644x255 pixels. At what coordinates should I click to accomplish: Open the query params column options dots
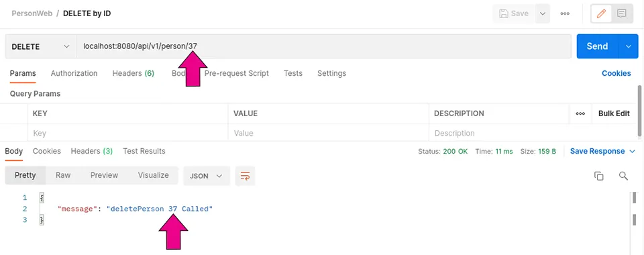(x=580, y=114)
